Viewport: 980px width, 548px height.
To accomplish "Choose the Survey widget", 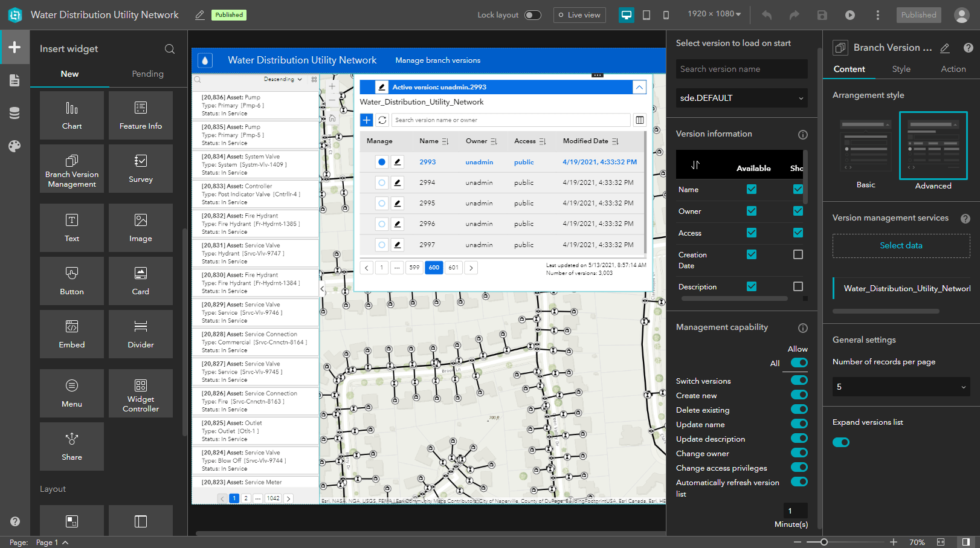I will click(x=140, y=168).
